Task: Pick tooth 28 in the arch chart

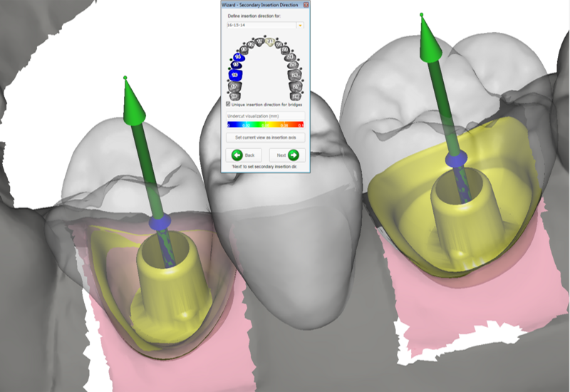Action: point(295,96)
